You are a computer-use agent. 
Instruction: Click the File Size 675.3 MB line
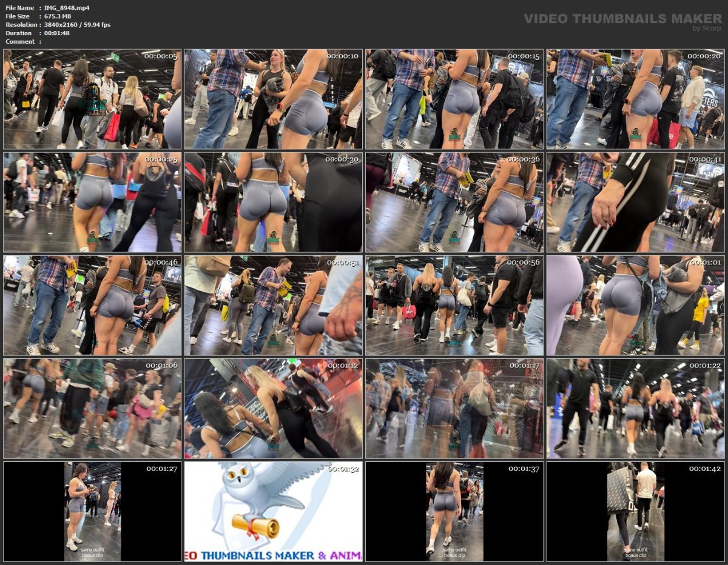(x=38, y=16)
